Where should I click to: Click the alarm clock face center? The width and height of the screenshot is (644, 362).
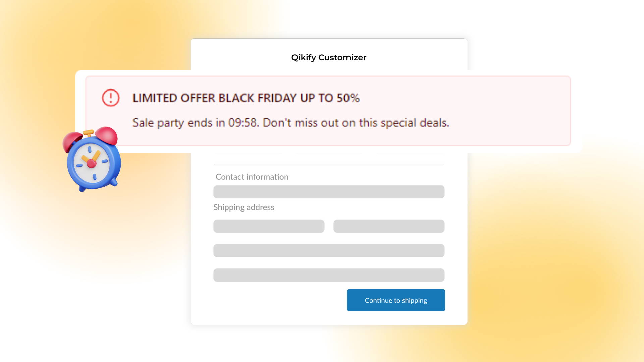(x=91, y=163)
